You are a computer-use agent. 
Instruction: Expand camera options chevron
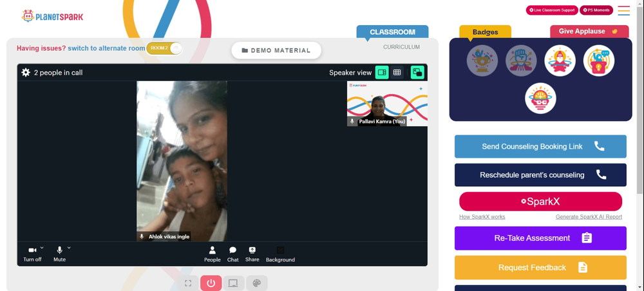(42, 247)
